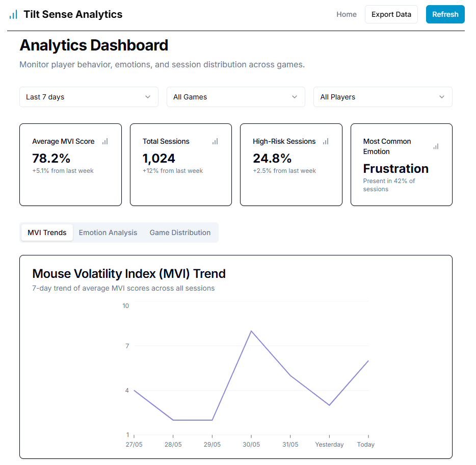
Task: Click the chart icon on Total Sessions card
Action: coord(215,142)
